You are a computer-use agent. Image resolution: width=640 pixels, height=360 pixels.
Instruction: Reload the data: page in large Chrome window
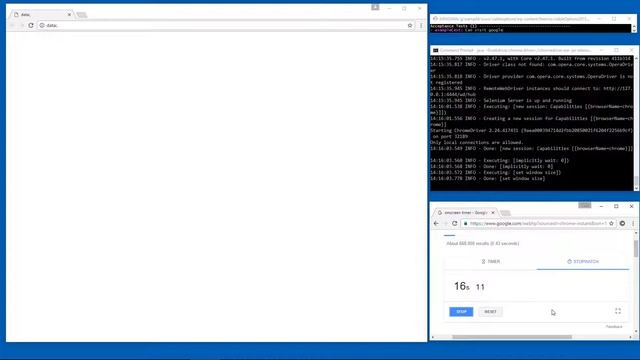[31, 25]
